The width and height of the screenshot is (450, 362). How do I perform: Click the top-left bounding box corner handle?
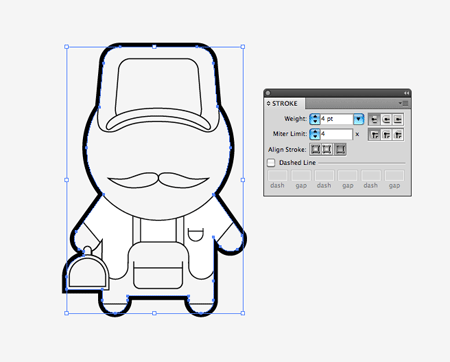66,47
